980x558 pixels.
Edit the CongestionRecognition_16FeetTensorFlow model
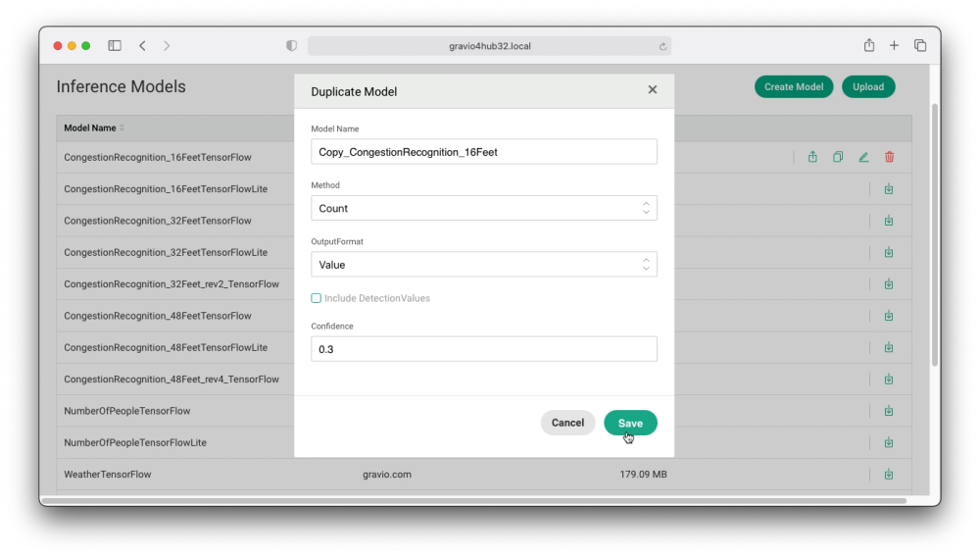click(x=863, y=157)
